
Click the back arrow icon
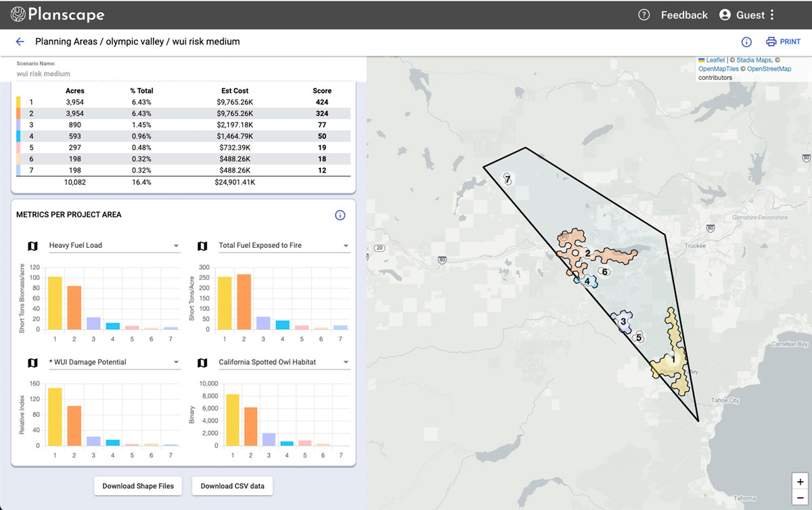20,42
